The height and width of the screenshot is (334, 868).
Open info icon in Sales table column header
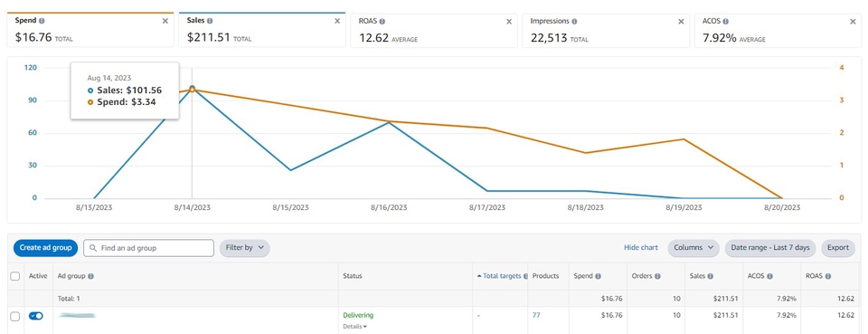tap(711, 276)
